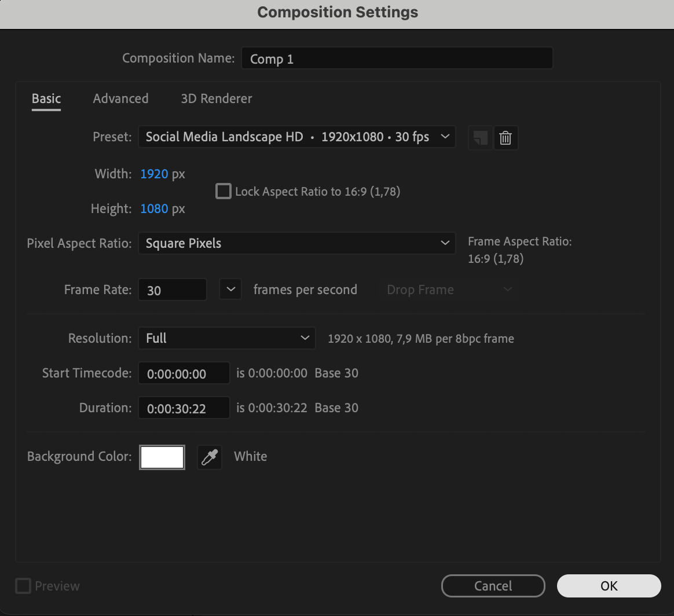Click the Frame Rate input field
This screenshot has width=674, height=616.
click(172, 290)
